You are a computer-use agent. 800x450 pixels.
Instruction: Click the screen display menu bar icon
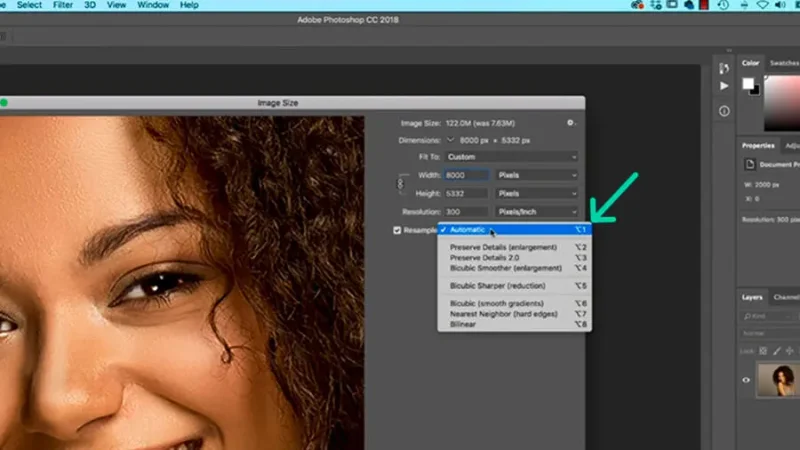pos(672,5)
